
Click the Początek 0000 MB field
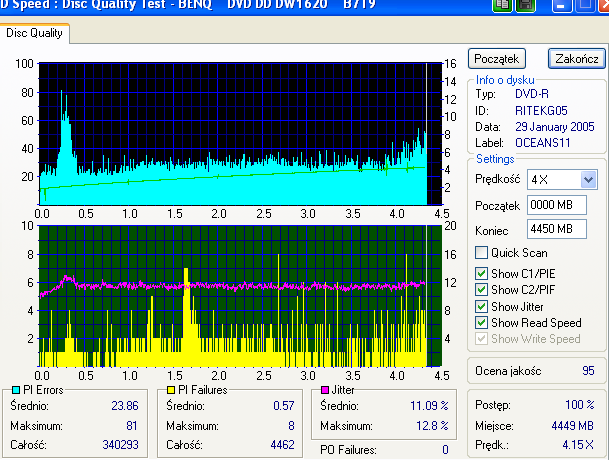point(557,205)
